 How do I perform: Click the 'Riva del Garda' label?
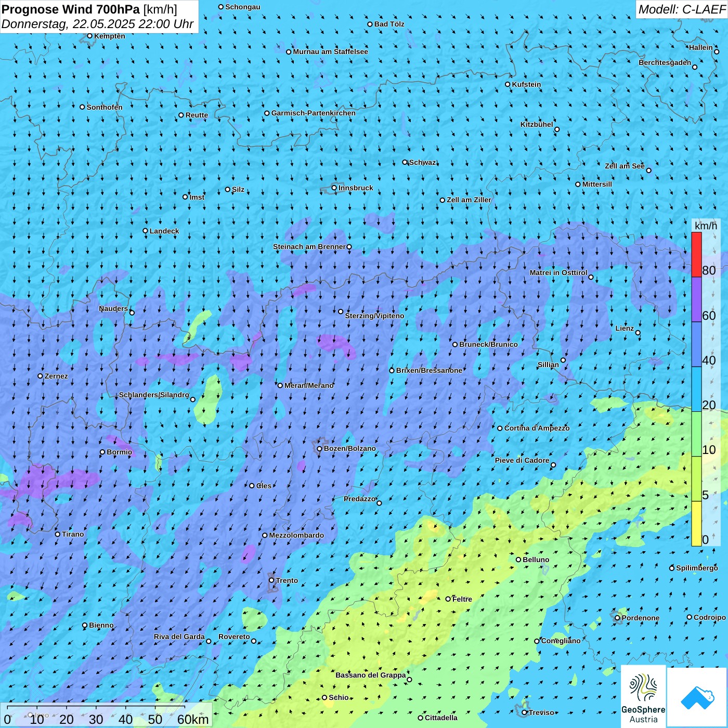(179, 636)
